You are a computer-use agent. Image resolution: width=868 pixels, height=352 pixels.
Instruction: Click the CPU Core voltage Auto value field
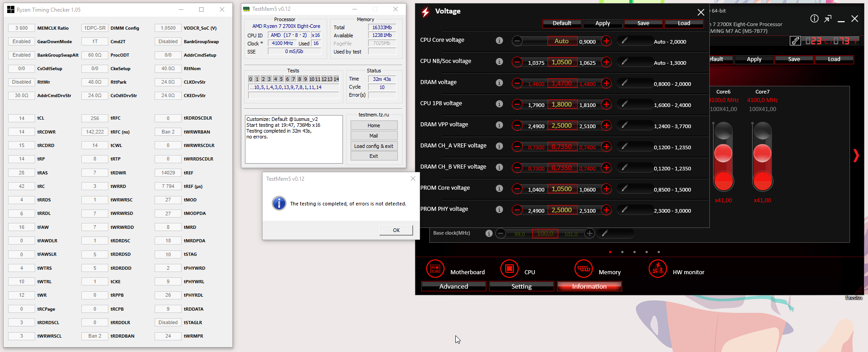(561, 41)
